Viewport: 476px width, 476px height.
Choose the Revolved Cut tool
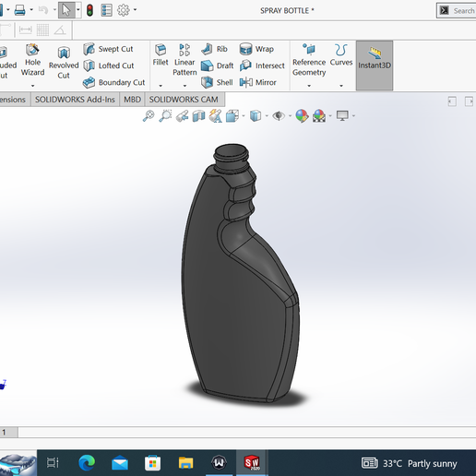point(64,63)
